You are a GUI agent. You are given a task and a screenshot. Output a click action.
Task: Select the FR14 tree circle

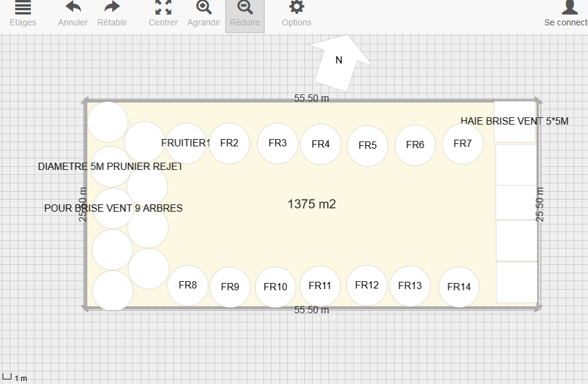[x=459, y=287]
